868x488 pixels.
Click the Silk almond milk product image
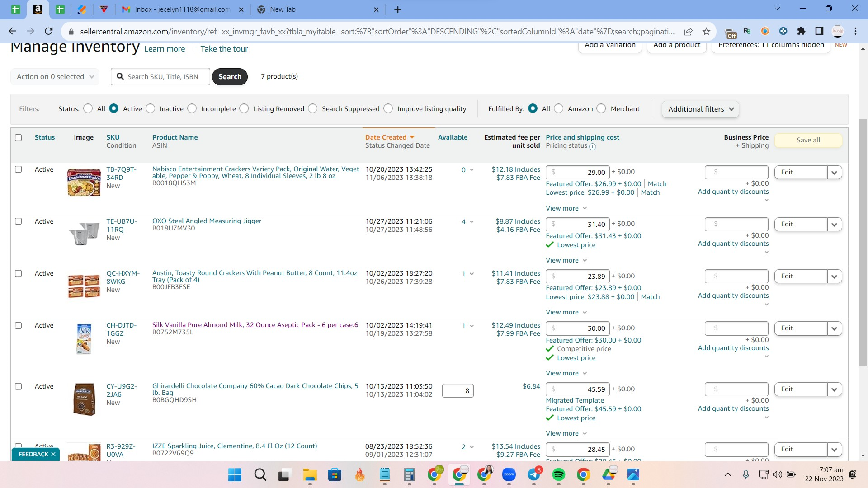click(84, 339)
